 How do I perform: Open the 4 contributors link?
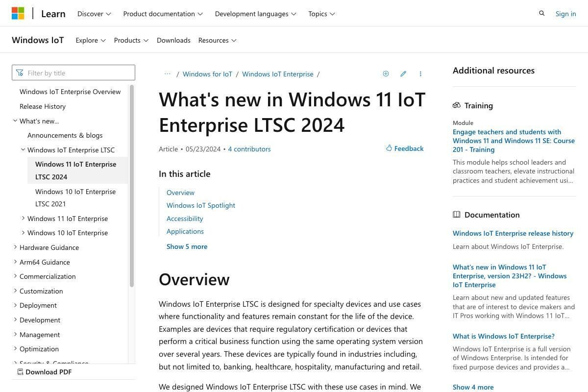click(249, 148)
